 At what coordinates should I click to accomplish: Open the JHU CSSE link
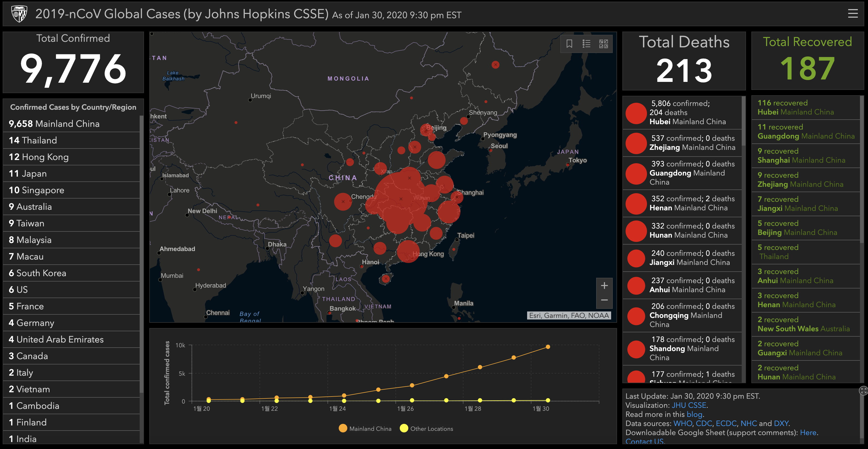pyautogui.click(x=689, y=405)
